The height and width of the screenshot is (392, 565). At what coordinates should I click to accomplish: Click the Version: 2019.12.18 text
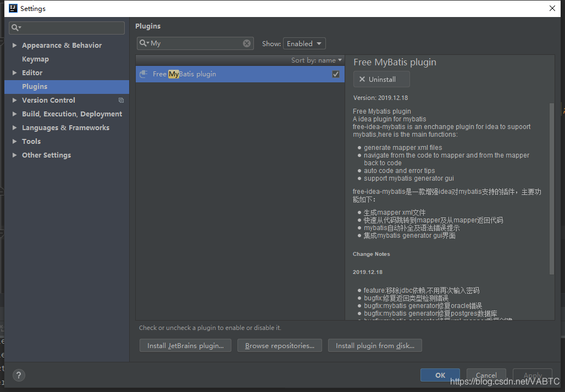[x=380, y=98]
